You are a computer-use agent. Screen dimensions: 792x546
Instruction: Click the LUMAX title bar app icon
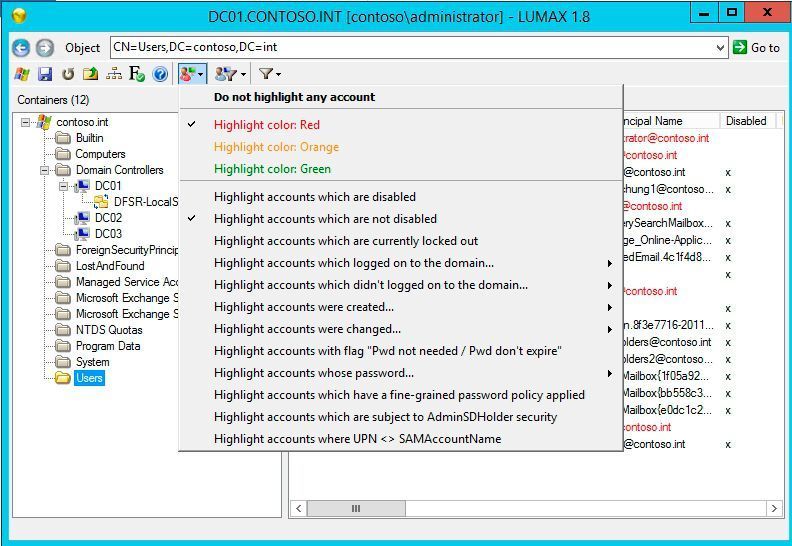point(19,16)
